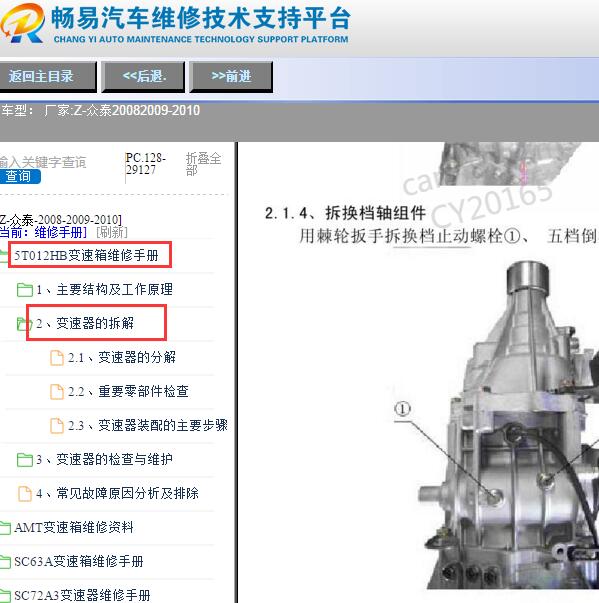Click the document icon beside 2.1、变速器的分解
The image size is (599, 603).
tap(57, 358)
